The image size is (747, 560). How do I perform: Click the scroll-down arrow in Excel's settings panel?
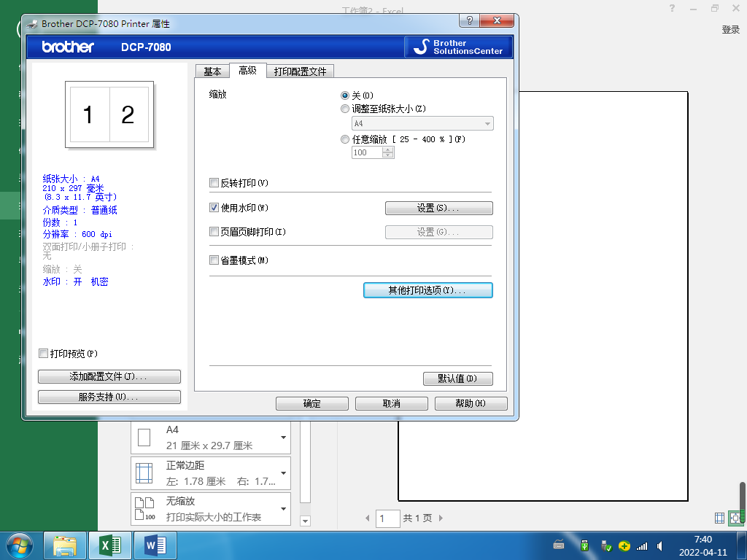(x=306, y=521)
